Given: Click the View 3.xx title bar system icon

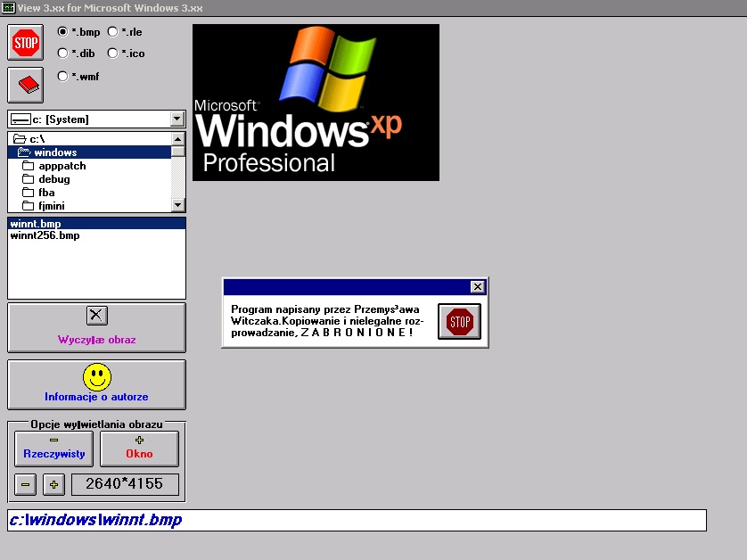Looking at the screenshot, I should point(8,8).
